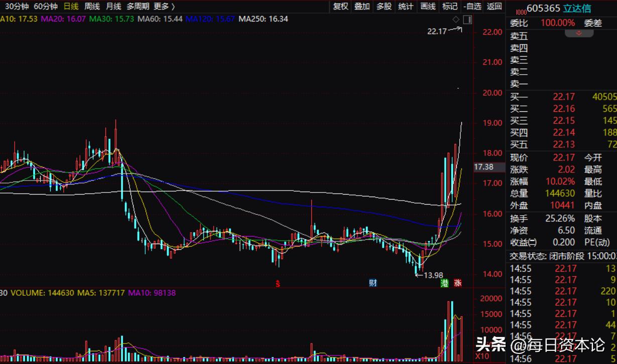Click the red S marker on chart
This screenshot has height=364, width=617.
pos(277,283)
